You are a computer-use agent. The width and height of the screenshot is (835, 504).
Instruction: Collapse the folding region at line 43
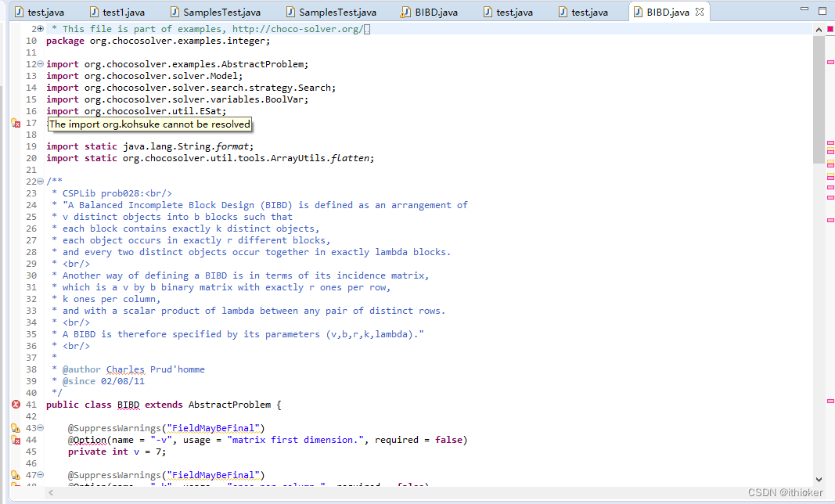click(x=41, y=428)
